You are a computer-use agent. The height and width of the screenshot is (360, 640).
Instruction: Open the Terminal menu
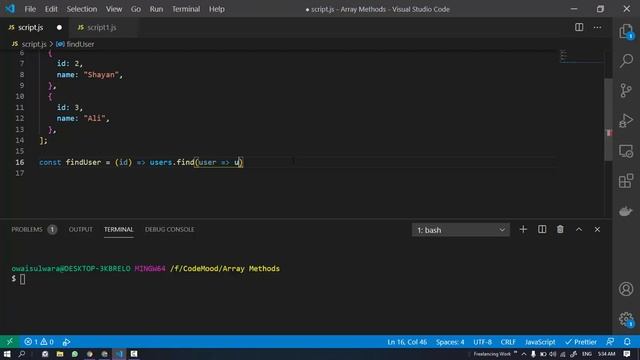click(186, 9)
